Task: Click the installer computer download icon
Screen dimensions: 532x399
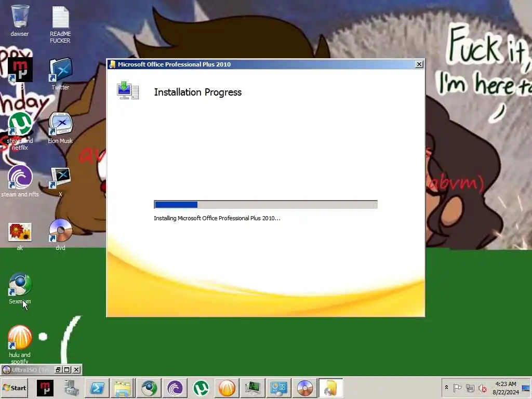Action: click(x=128, y=90)
